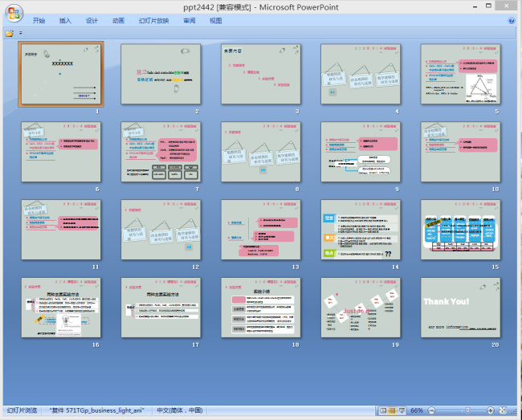The height and width of the screenshot is (420, 522).
Task: Minimize the PowerPoint window
Action: pyautogui.click(x=475, y=6)
